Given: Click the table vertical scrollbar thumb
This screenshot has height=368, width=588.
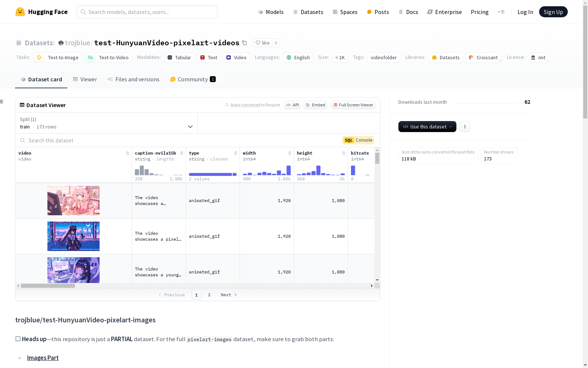Looking at the screenshot, I should pyautogui.click(x=377, y=158).
